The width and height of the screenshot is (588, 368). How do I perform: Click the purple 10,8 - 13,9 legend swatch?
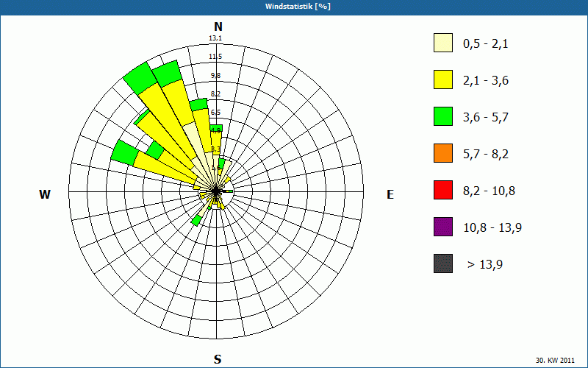pyautogui.click(x=443, y=227)
